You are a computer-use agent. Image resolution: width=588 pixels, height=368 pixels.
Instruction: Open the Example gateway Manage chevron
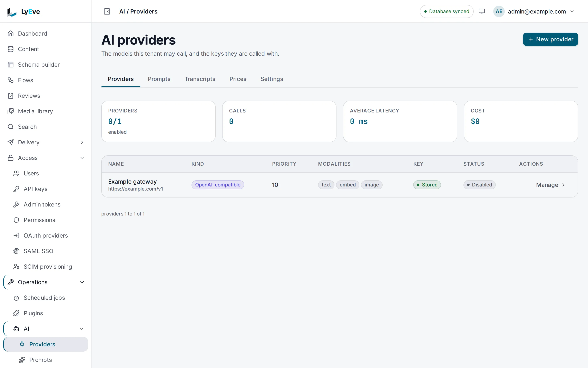pos(563,185)
